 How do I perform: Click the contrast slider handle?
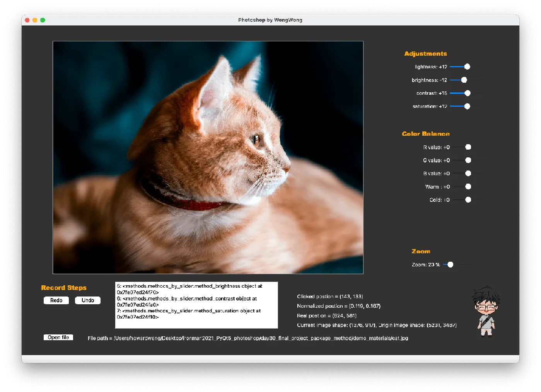point(468,93)
